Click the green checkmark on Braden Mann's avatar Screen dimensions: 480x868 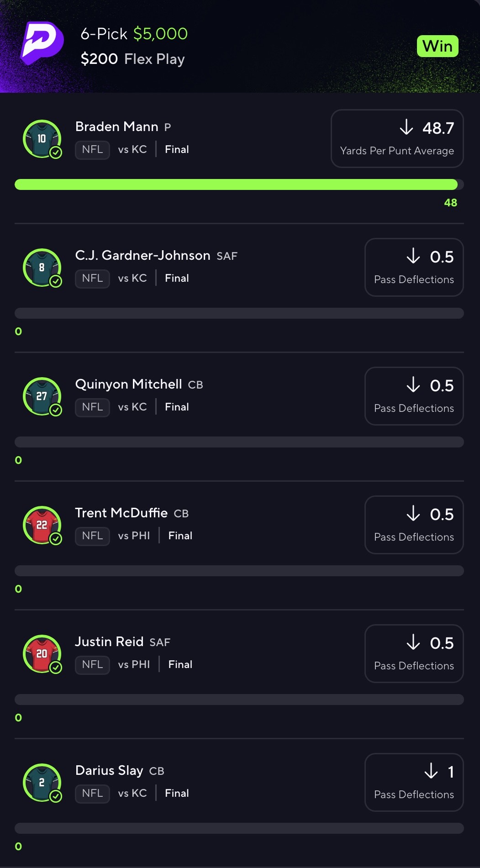coord(56,153)
